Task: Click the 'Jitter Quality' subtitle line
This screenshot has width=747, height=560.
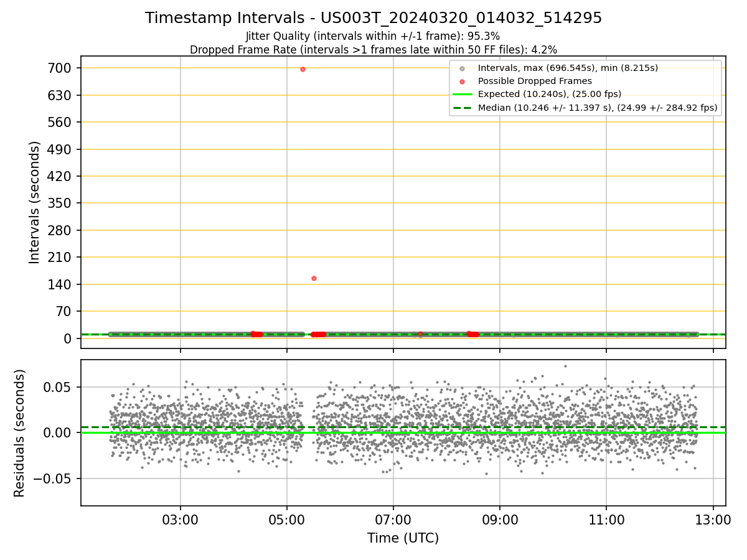Action: [373, 37]
